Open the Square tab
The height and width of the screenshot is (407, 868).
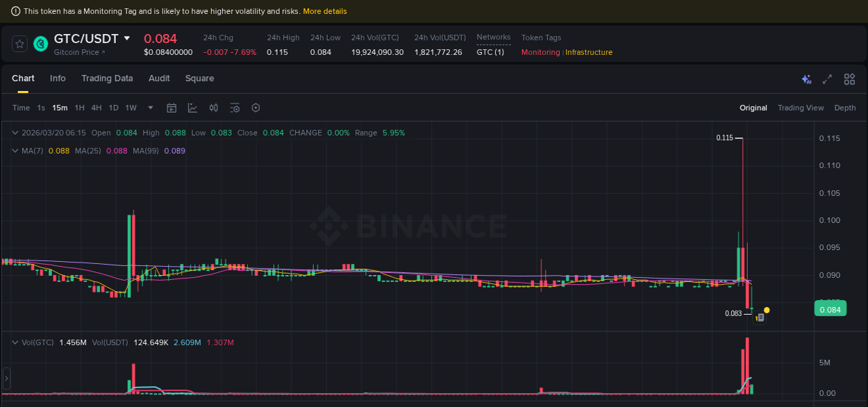click(199, 78)
